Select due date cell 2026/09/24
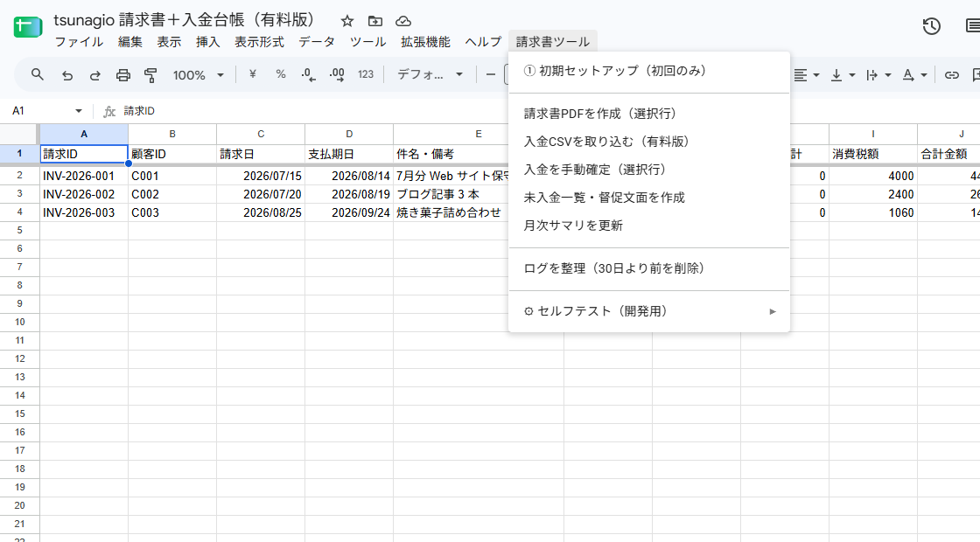 click(x=349, y=212)
